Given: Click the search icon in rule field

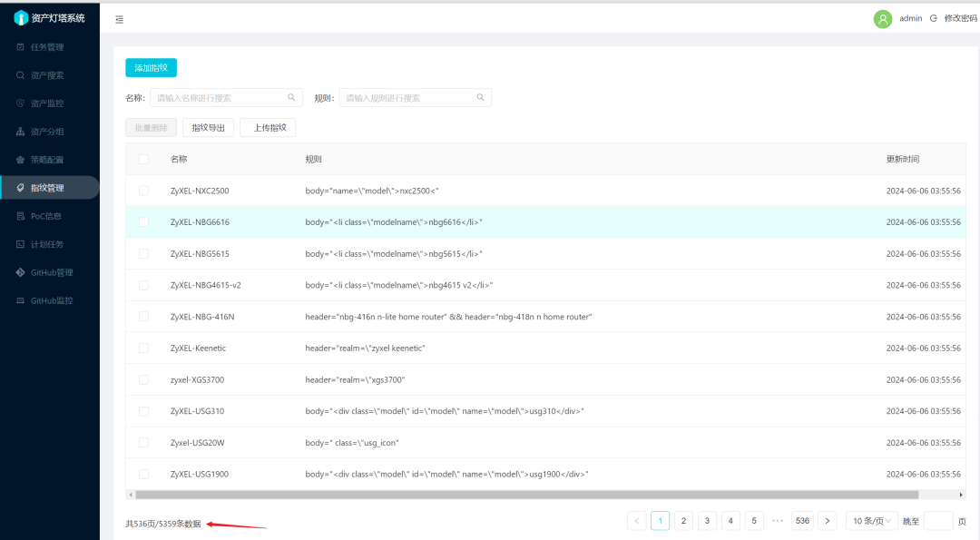Looking at the screenshot, I should (480, 97).
